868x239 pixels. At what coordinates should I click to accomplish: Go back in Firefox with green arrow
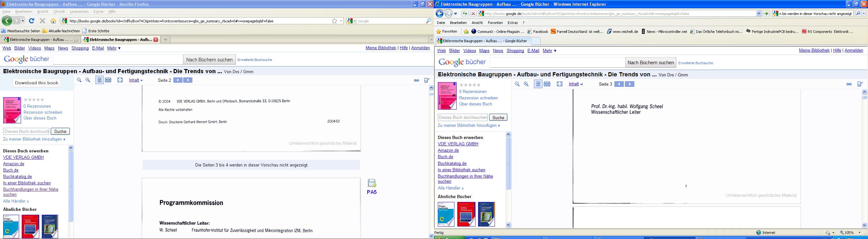click(7, 20)
